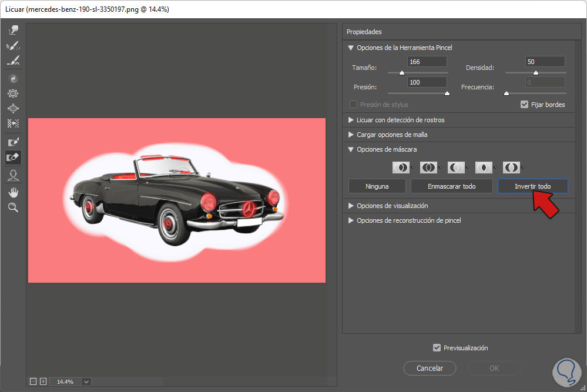Pick the Twirl Clockwise tool
The height and width of the screenshot is (392, 587).
pyautogui.click(x=13, y=78)
